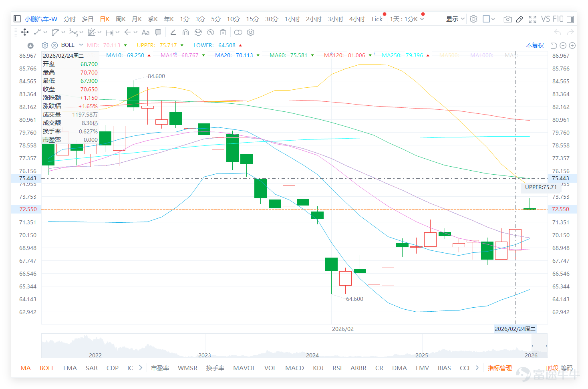Screen dimensions: 588x389
Task: Toggle the VOL sub-indicator
Action: pyautogui.click(x=270, y=368)
